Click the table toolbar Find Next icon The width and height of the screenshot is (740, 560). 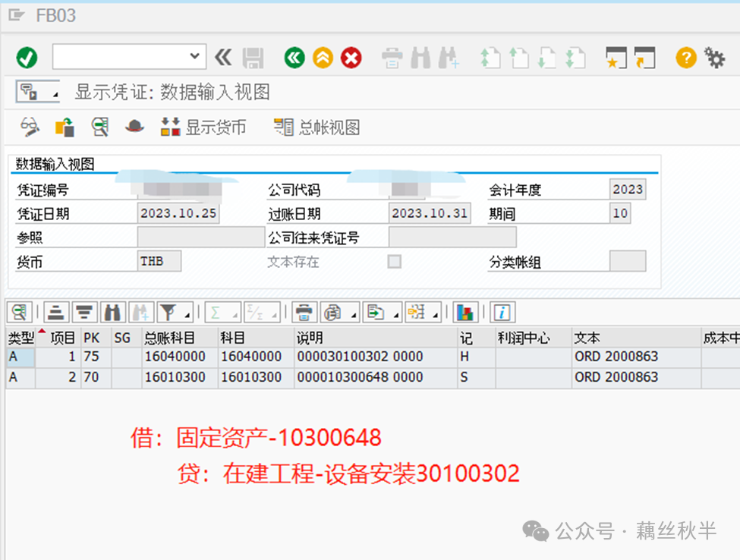141,312
